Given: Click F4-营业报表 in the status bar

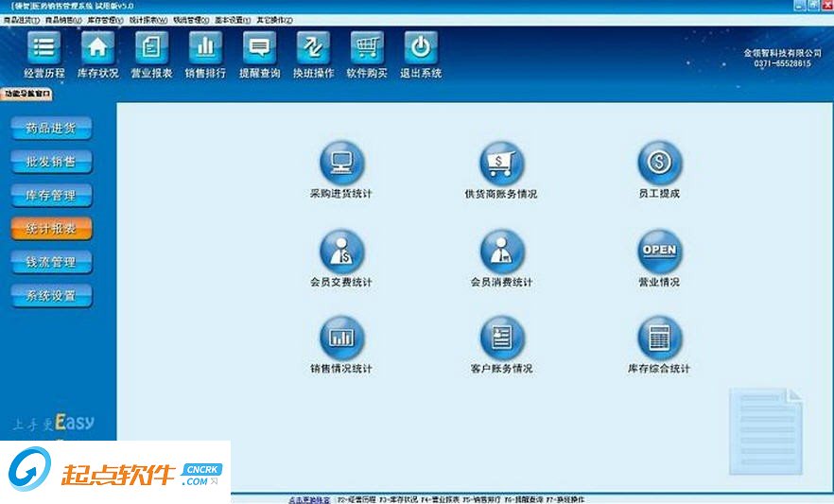Looking at the screenshot, I should point(440,500).
